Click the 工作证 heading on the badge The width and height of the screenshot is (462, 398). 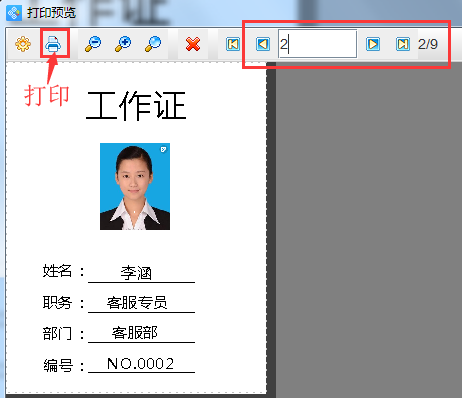pyautogui.click(x=136, y=106)
